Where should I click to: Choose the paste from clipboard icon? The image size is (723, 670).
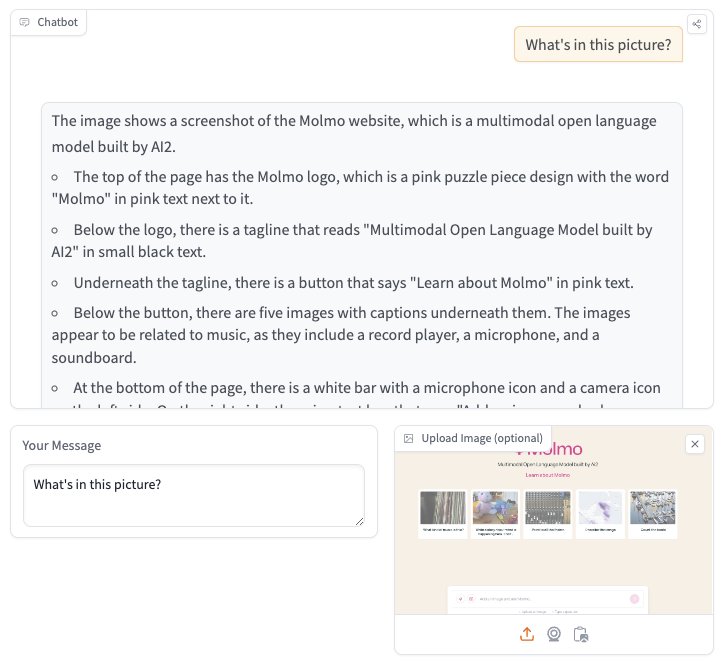pyautogui.click(x=581, y=634)
